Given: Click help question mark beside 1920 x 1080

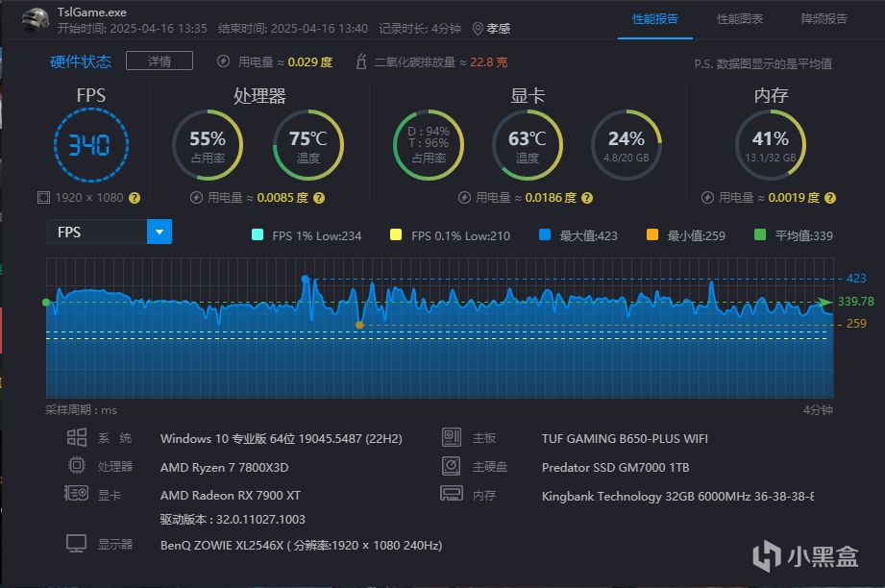Looking at the screenshot, I should point(135,198).
